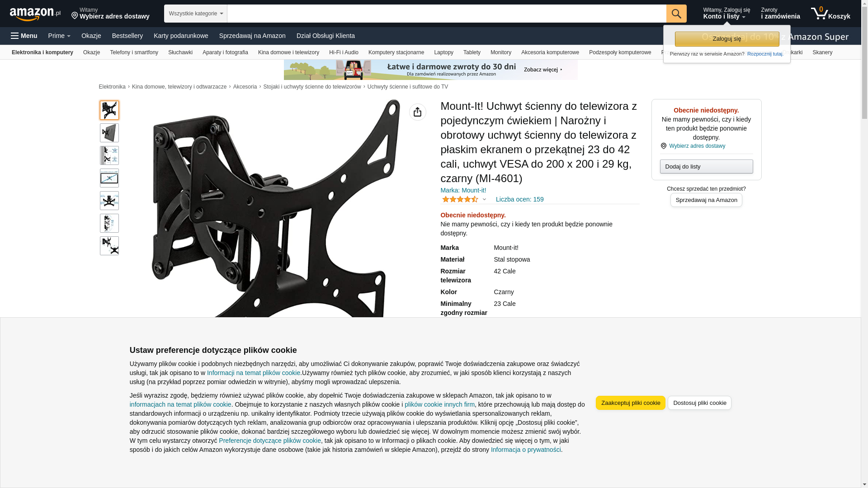Select the last product thumbnail
Viewport: 868px width, 488px height.
tap(109, 246)
